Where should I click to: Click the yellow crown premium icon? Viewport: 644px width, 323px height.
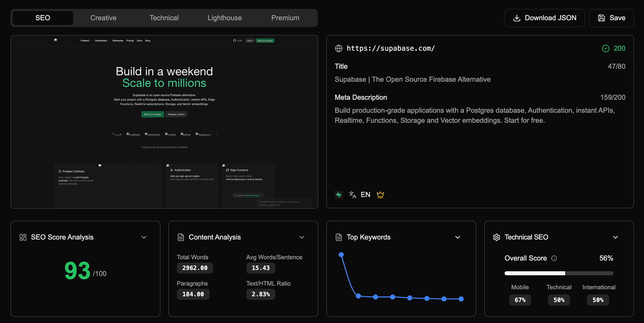coord(380,195)
